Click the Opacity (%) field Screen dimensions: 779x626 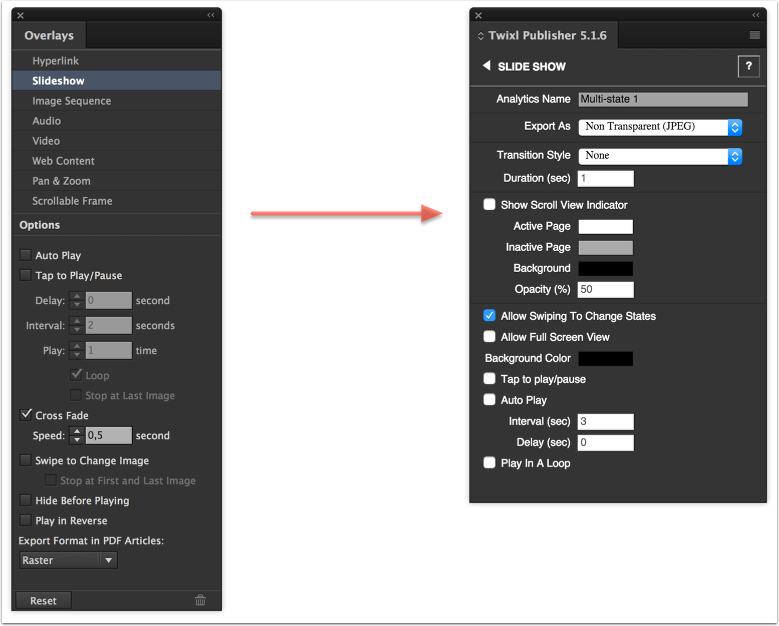click(606, 290)
